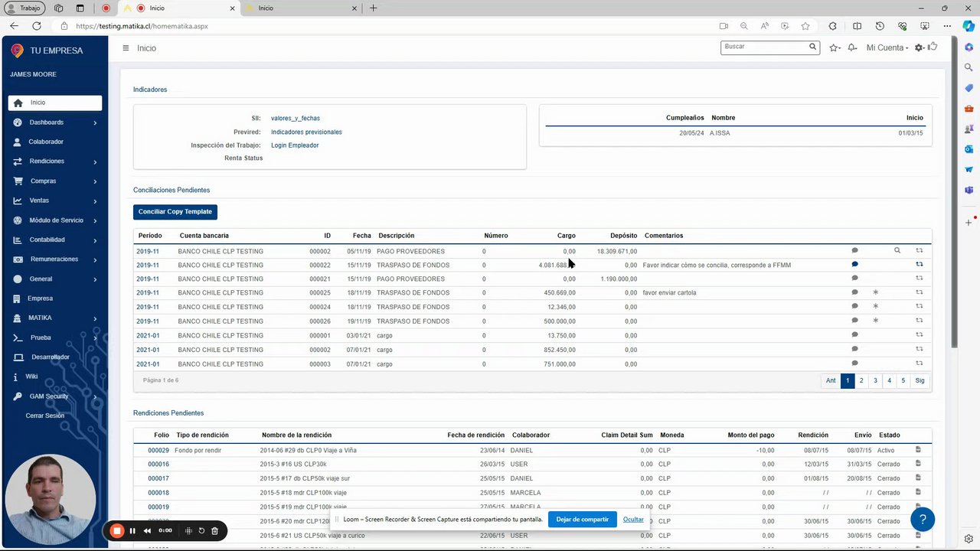Click the thumbs-up feedback icon

point(933,47)
